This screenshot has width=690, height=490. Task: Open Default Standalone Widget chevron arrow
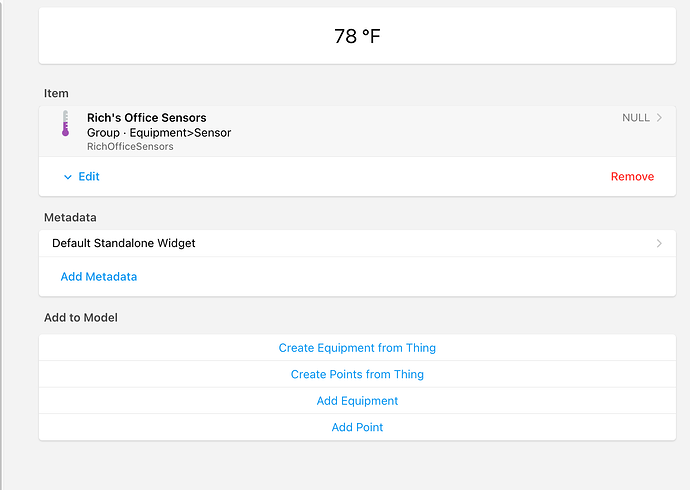(659, 243)
